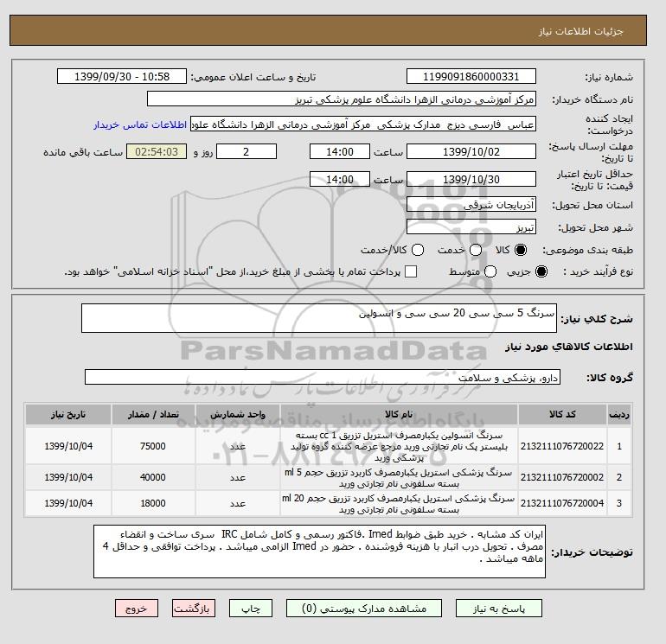
Task: Click the تعداد / مقدار column header
Action: 153,414
